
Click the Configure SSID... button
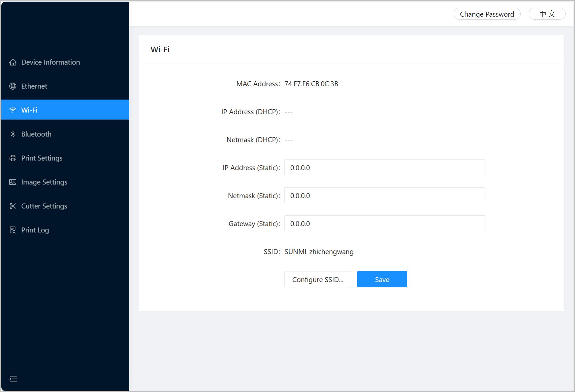pyautogui.click(x=317, y=279)
